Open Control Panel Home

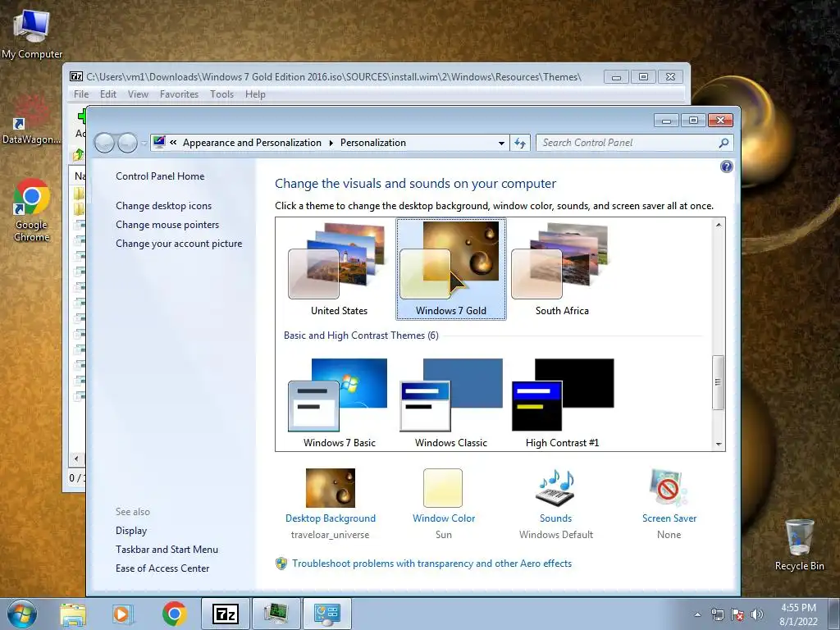click(160, 176)
